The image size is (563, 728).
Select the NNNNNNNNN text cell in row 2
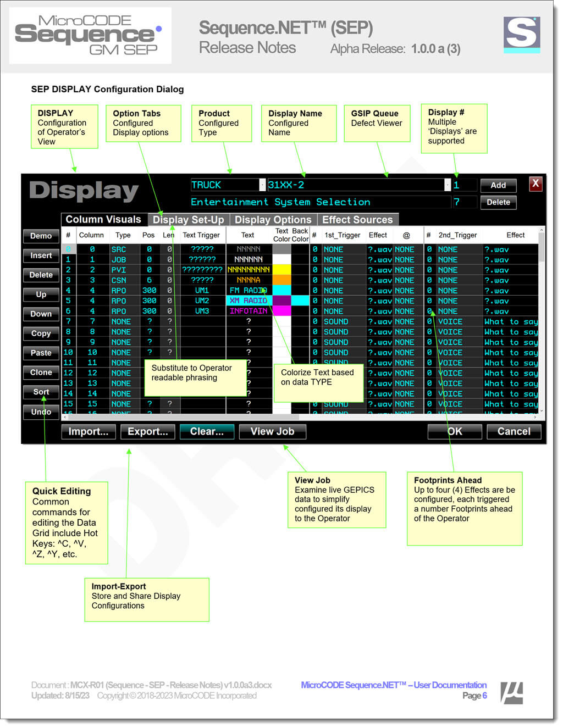tap(249, 270)
